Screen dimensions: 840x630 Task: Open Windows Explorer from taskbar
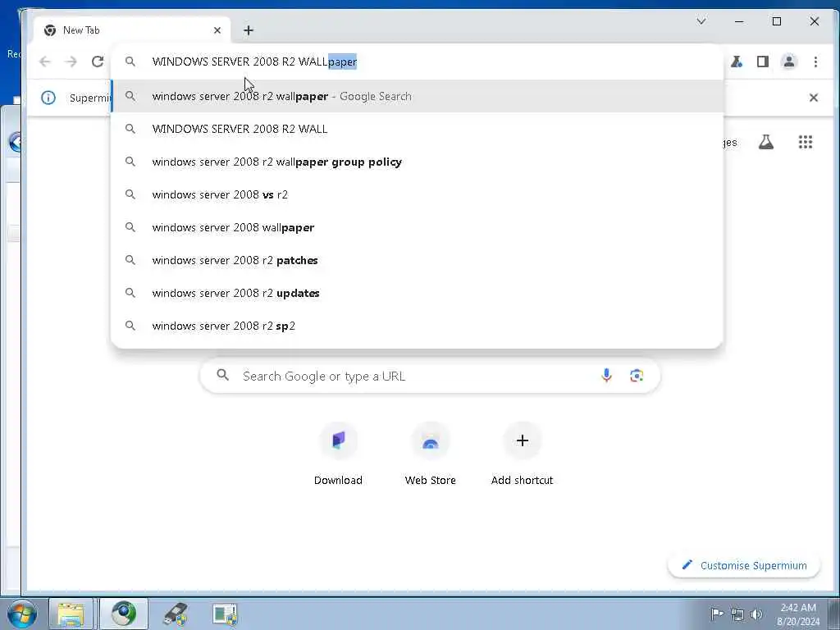click(71, 614)
